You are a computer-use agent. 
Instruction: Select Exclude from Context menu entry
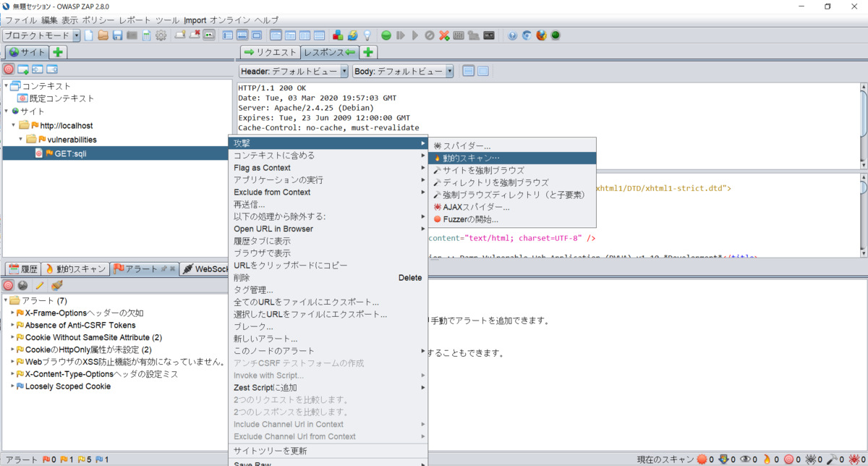tap(328, 192)
